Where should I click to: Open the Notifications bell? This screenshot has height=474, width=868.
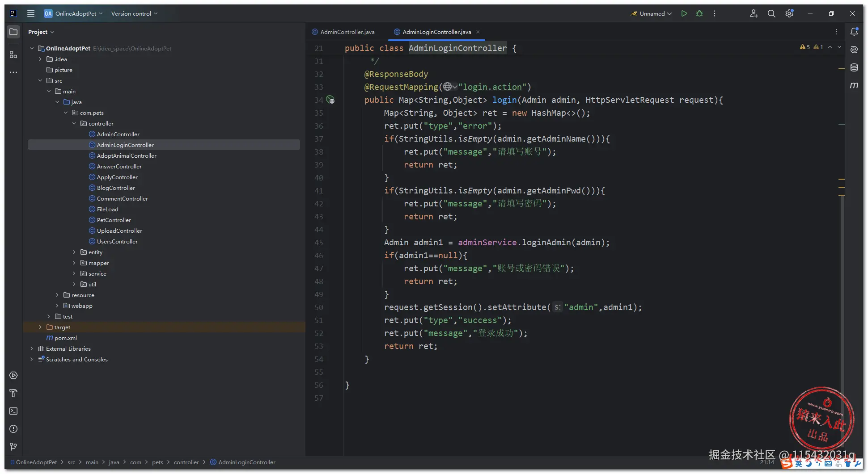click(854, 32)
